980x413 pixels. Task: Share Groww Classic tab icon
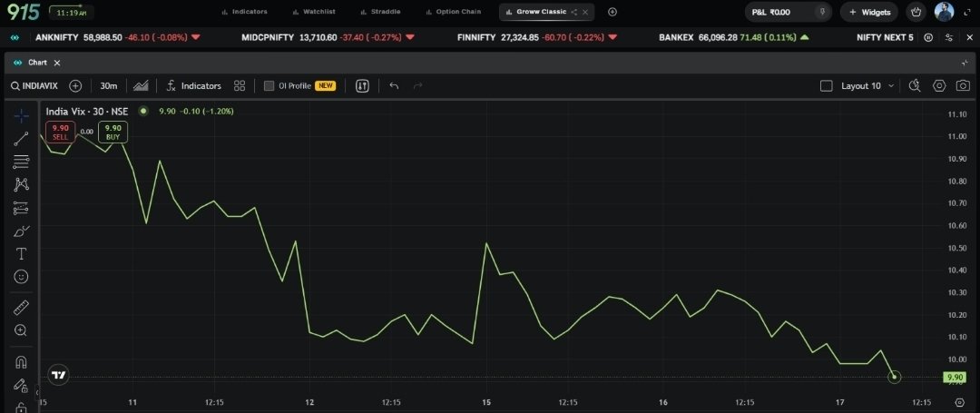[573, 12]
